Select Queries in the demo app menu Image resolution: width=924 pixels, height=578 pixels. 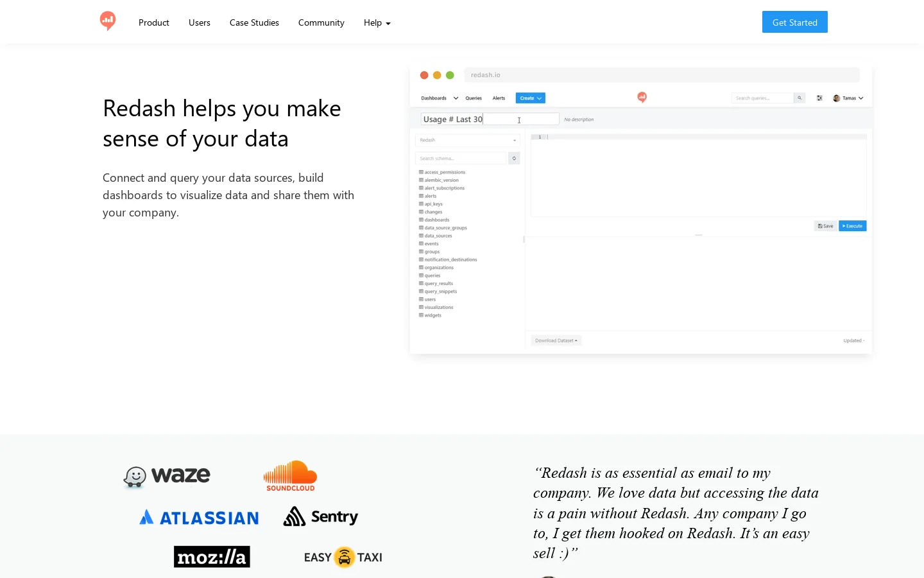click(x=474, y=98)
